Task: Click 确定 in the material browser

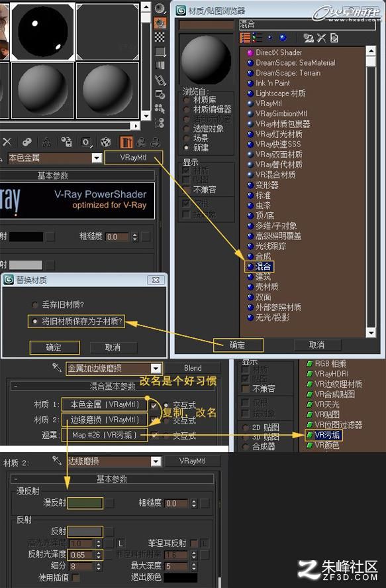Action: coord(238,345)
